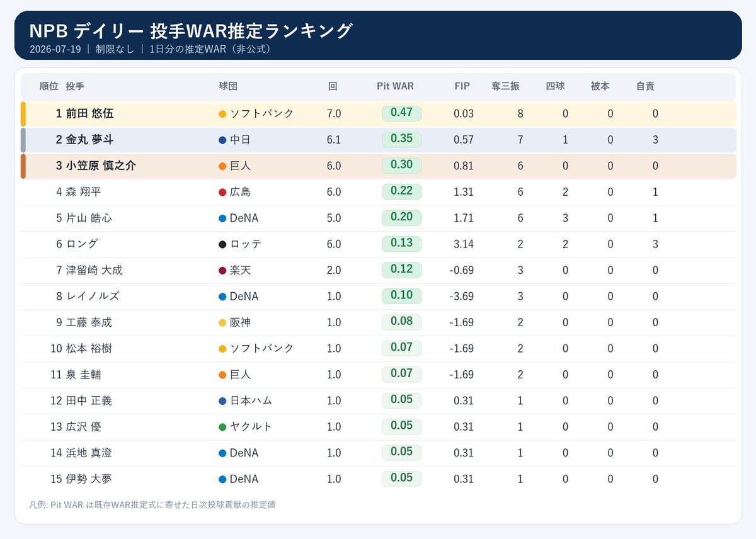Viewport: 756px width, 539px height.
Task: Click pitcher name 森 翔平
Action: (x=83, y=192)
